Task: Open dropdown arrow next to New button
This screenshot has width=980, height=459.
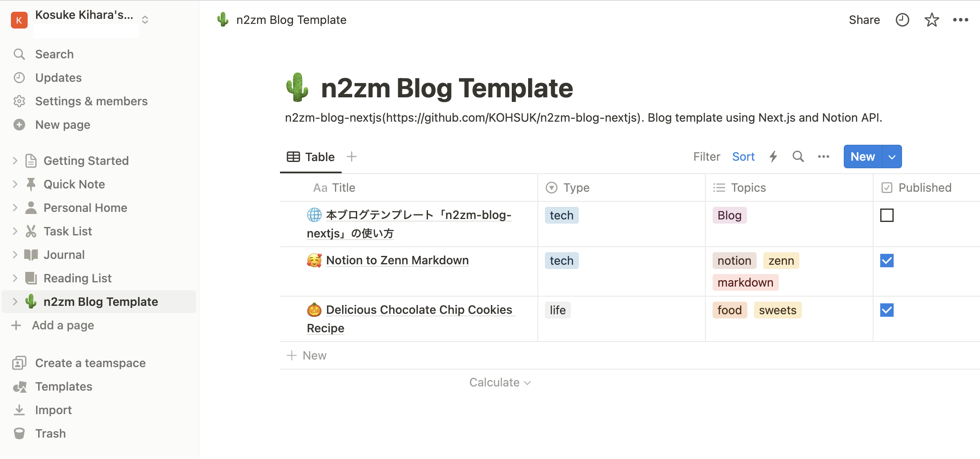Action: tap(892, 156)
